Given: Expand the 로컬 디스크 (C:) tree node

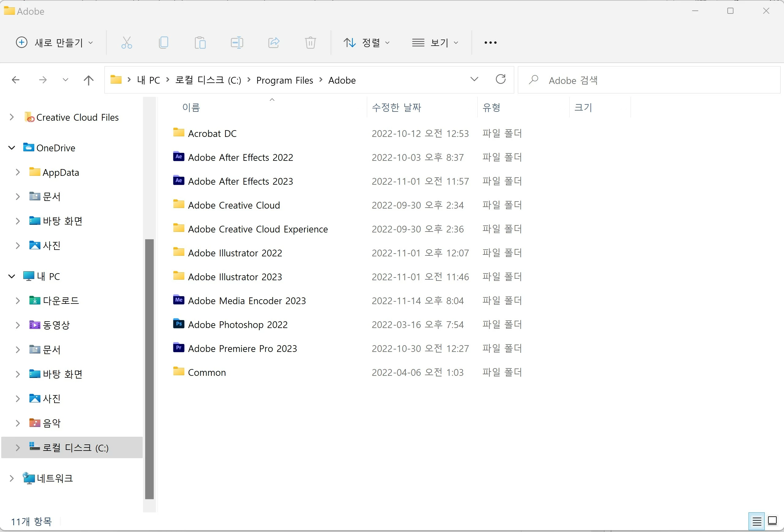Looking at the screenshot, I should 18,448.
